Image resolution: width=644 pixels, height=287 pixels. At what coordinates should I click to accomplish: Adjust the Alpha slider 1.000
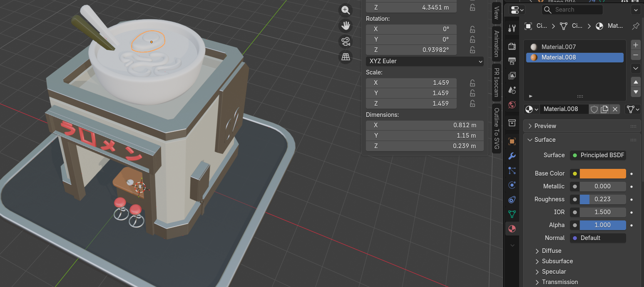click(603, 225)
